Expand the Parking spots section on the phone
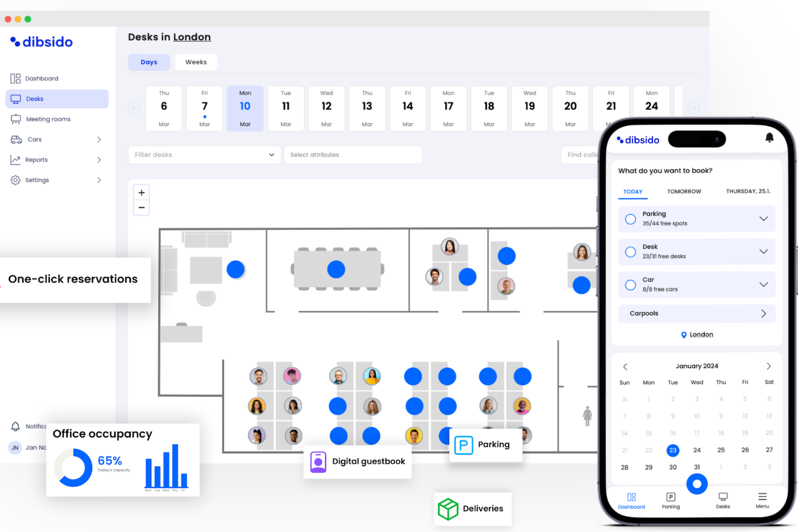The image size is (798, 532). point(763,218)
